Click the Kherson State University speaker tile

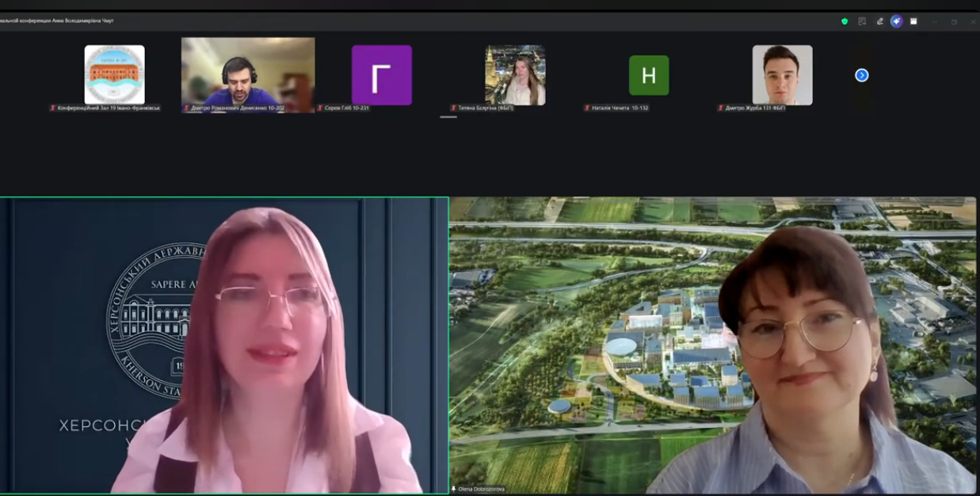click(224, 345)
